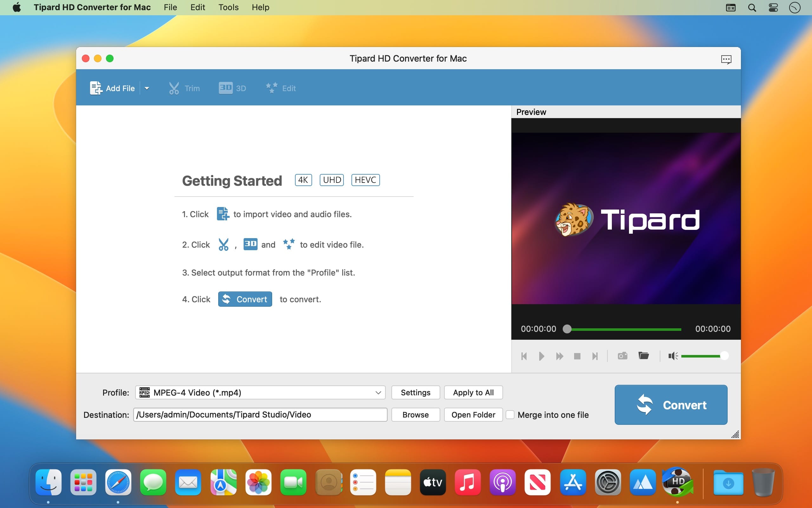Image resolution: width=812 pixels, height=508 pixels.
Task: Launch Safari from the Dock
Action: 118,482
